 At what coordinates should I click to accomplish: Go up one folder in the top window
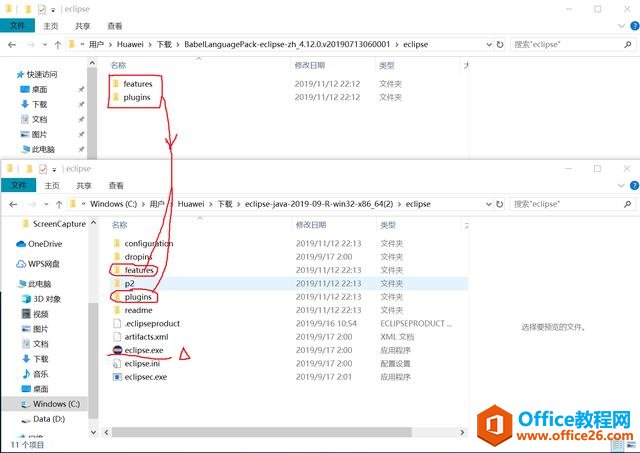tap(58, 44)
